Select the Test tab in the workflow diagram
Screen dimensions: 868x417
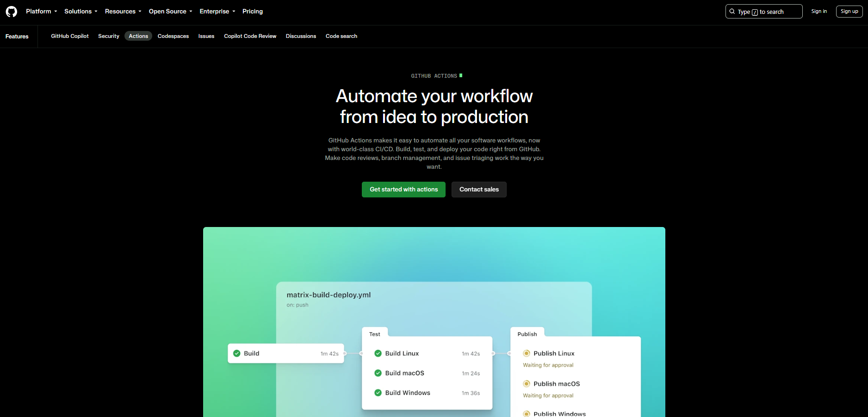(375, 334)
